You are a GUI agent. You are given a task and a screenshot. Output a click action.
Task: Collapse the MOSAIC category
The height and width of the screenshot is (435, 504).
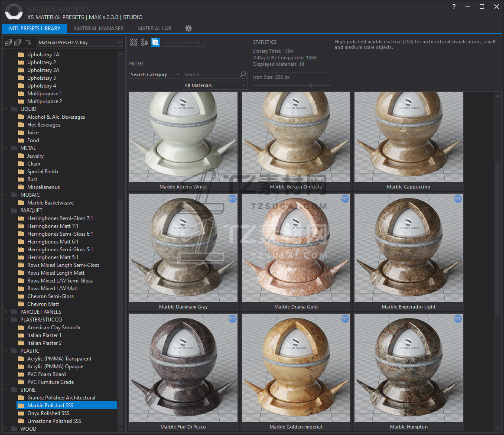[6, 195]
